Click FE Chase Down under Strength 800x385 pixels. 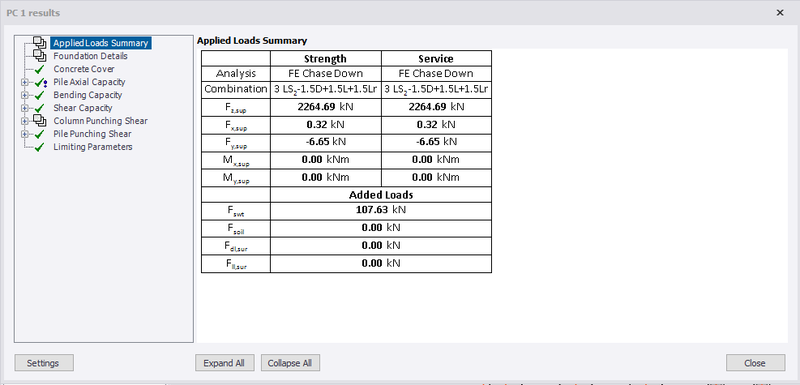326,73
